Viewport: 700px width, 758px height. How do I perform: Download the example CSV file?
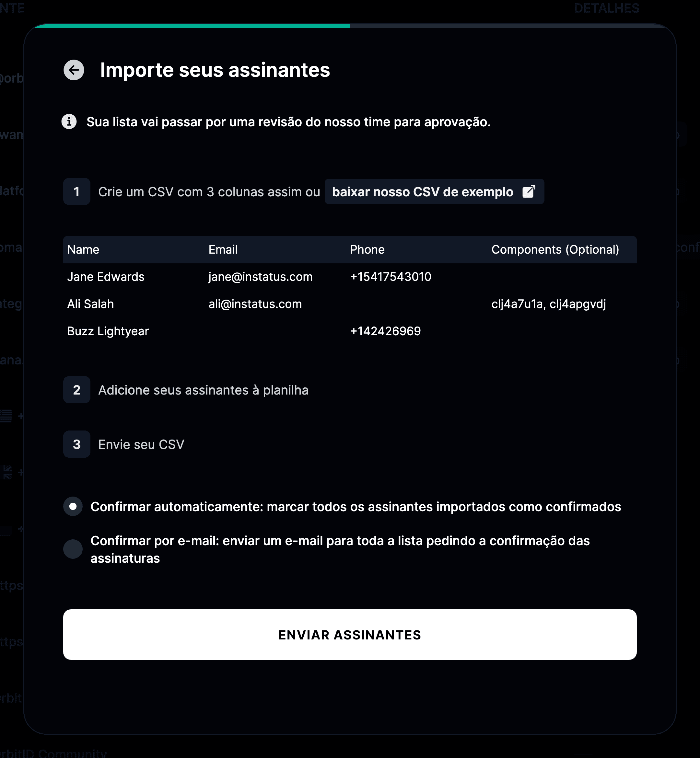[x=434, y=191]
